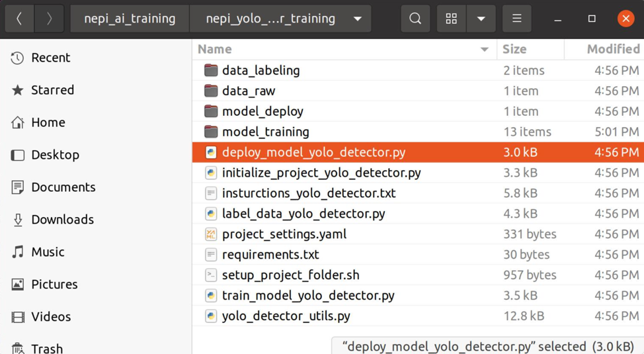
Task: Click the project_settings.yaml file icon
Action: point(211,234)
